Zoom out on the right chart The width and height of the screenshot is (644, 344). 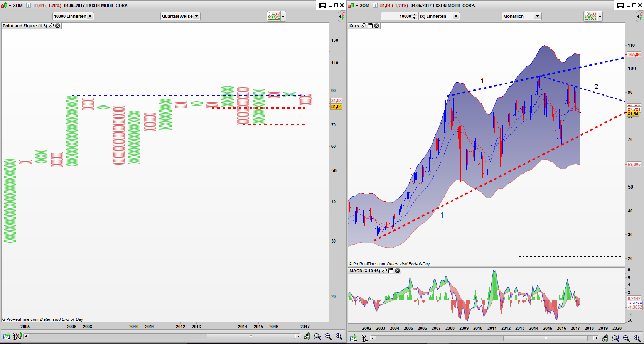click(x=626, y=338)
